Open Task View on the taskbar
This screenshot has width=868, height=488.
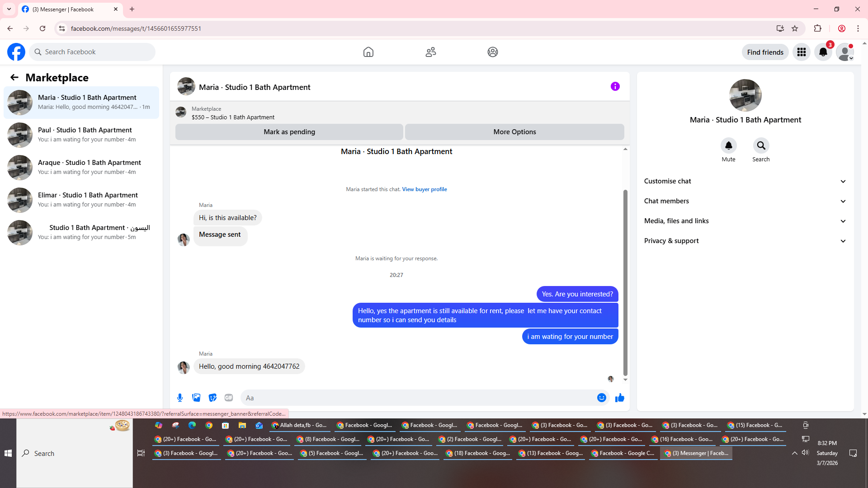pyautogui.click(x=141, y=453)
